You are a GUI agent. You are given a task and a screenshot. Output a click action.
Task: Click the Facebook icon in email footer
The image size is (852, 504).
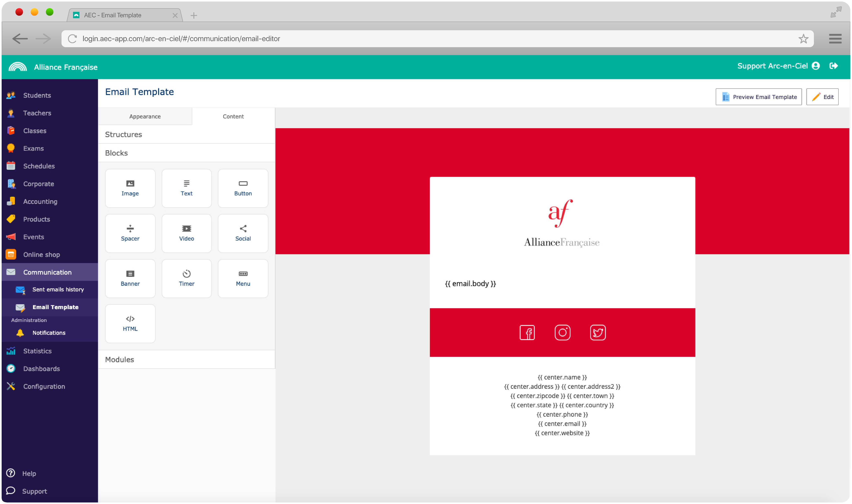[527, 333]
